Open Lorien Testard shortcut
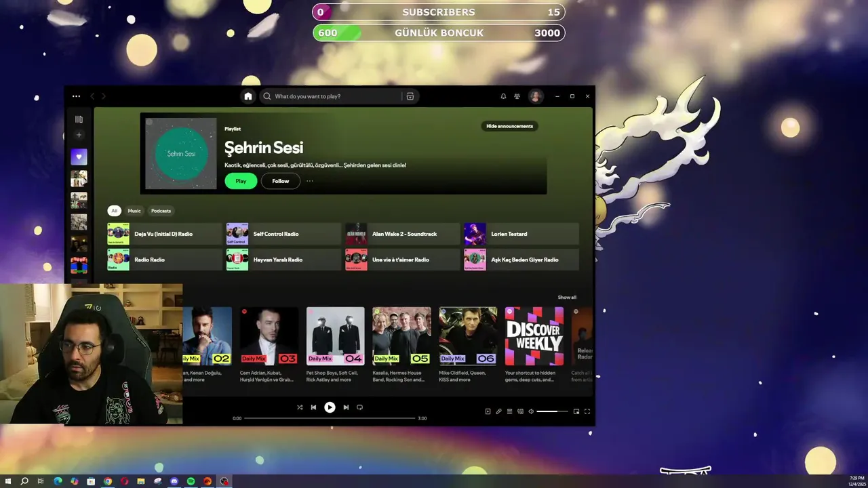Screen dimensions: 868x488 (x=521, y=234)
